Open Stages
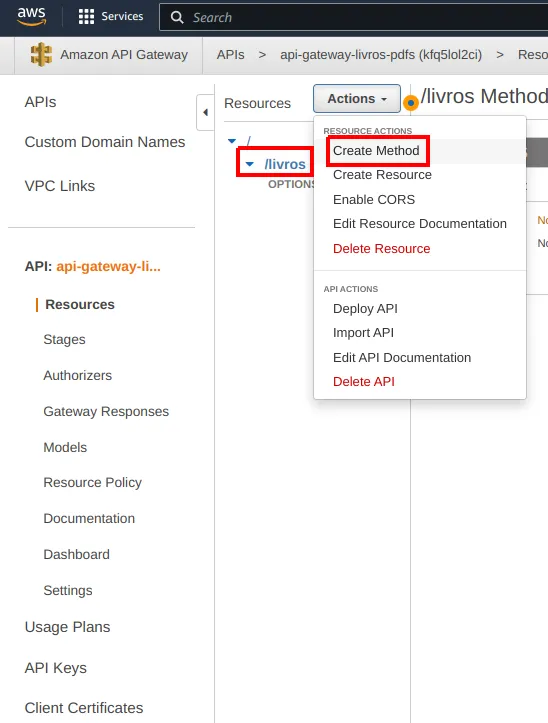Screen dimensions: 548x723 click(x=65, y=340)
